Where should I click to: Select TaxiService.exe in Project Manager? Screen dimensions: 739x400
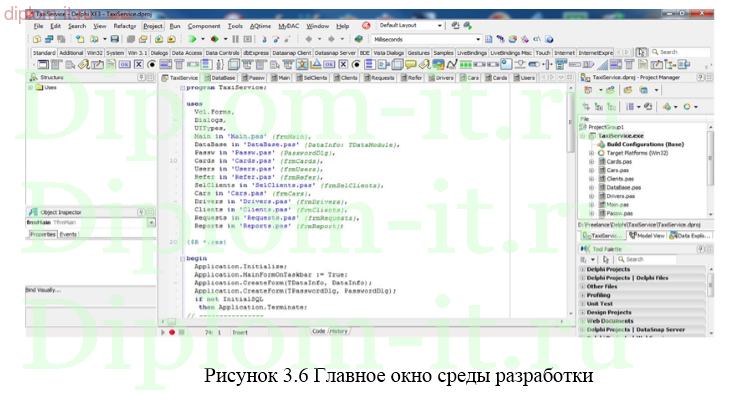621,136
